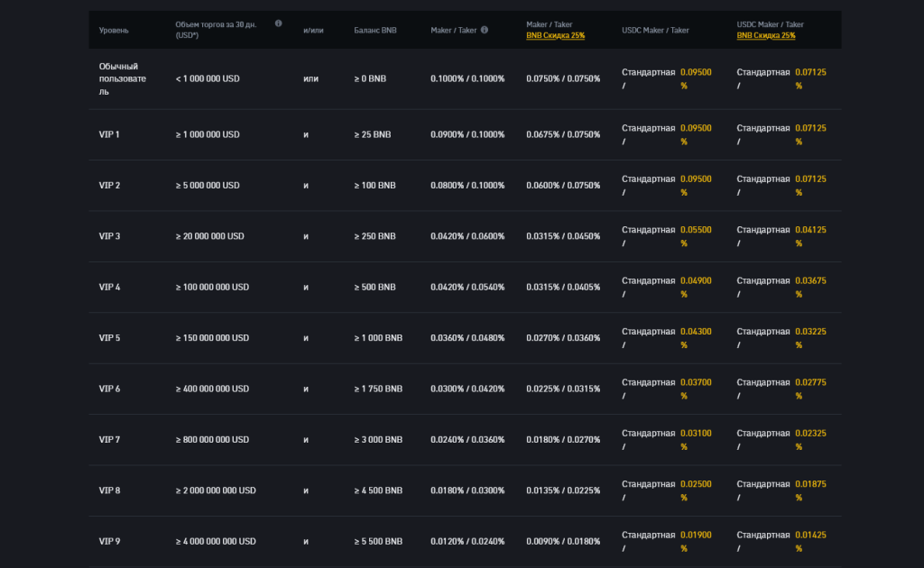Click yellow 0.05500% fee in VIP 3 row
Image resolution: width=924 pixels, height=568 pixels.
(696, 230)
